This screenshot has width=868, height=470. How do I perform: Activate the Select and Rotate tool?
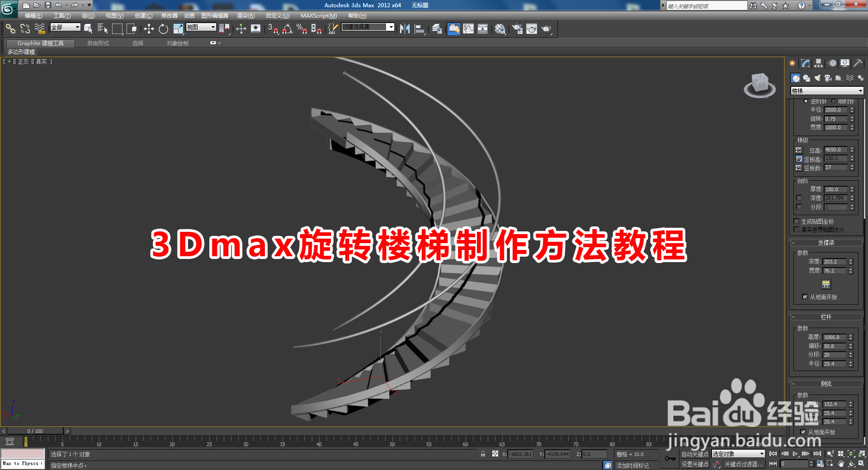click(163, 29)
